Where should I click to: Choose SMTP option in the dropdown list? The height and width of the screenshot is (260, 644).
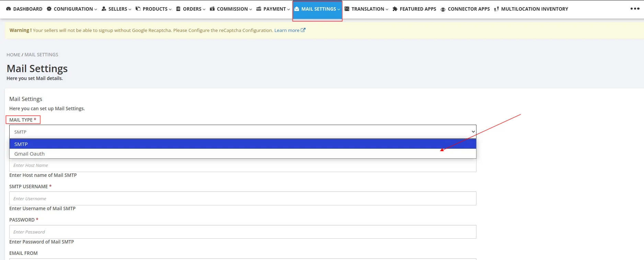click(243, 144)
